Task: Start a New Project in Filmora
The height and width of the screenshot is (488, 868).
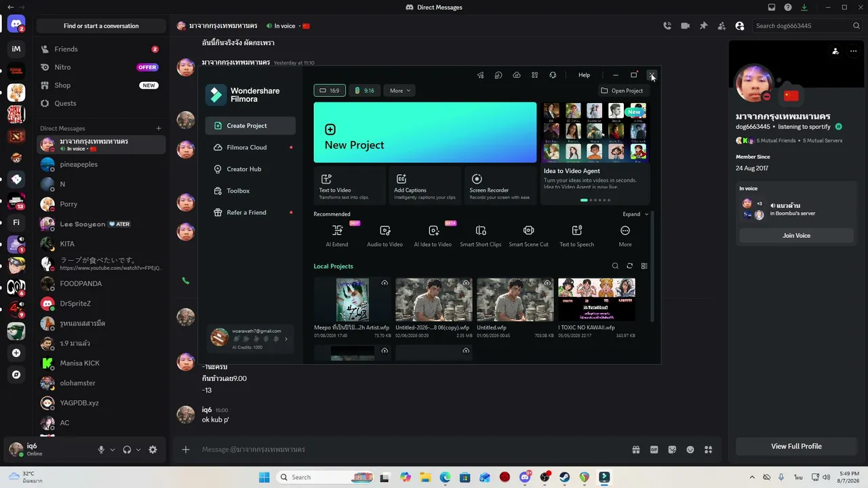Action: pyautogui.click(x=425, y=133)
